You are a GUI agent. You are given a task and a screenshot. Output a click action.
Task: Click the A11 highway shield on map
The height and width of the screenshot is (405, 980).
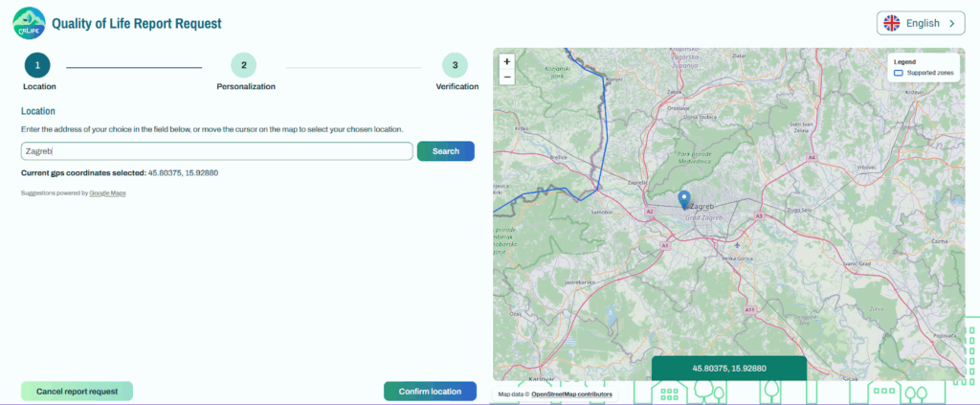tap(750, 309)
